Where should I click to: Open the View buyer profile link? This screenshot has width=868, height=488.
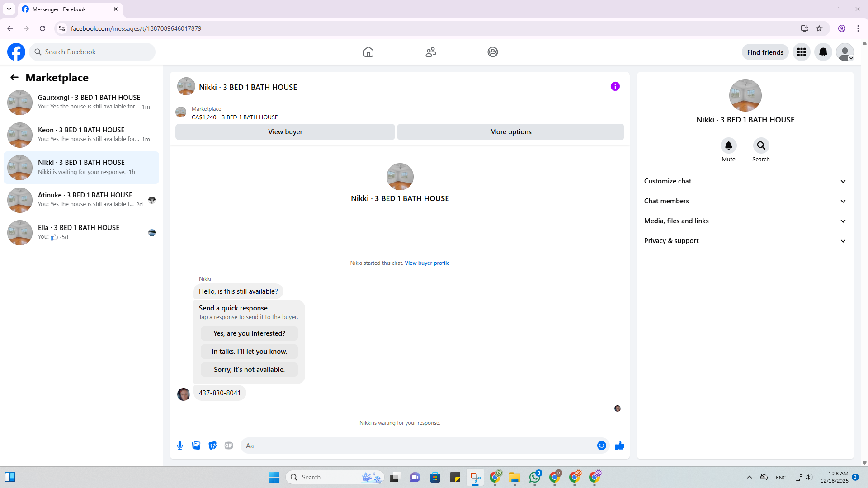click(427, 263)
